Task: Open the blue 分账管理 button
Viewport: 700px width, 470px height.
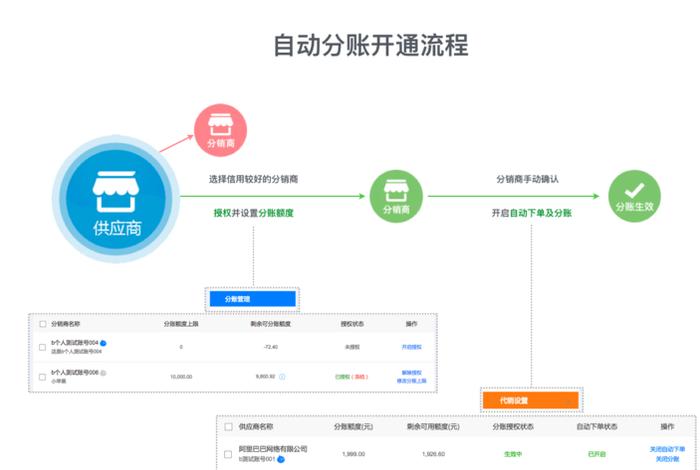Action: [253, 299]
